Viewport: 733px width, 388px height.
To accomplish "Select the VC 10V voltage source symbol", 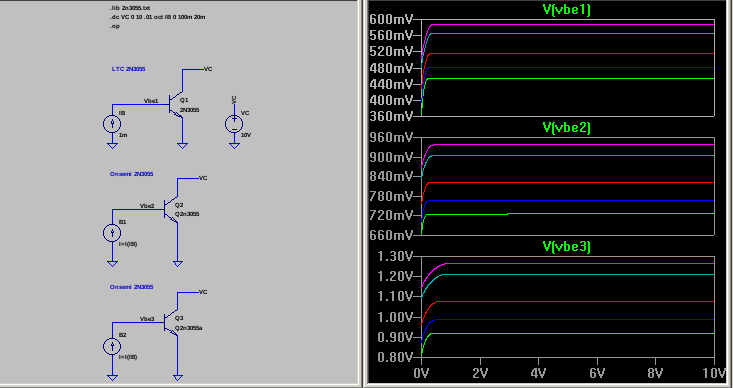I will click(234, 124).
